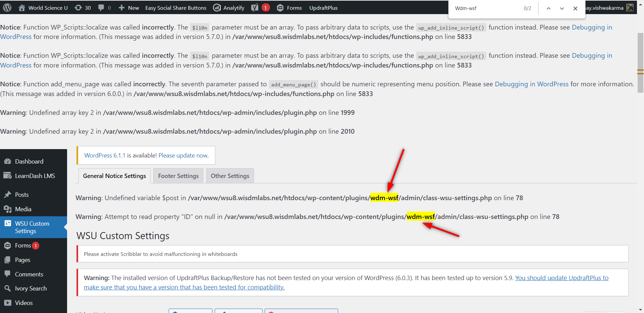
Task: Open LearnDash LMS menu icon
Action: 7,175
